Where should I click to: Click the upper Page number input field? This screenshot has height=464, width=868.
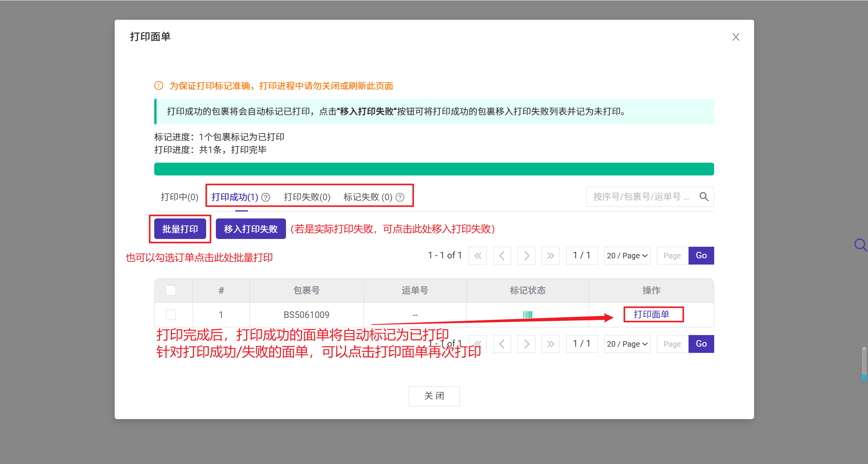coord(672,256)
